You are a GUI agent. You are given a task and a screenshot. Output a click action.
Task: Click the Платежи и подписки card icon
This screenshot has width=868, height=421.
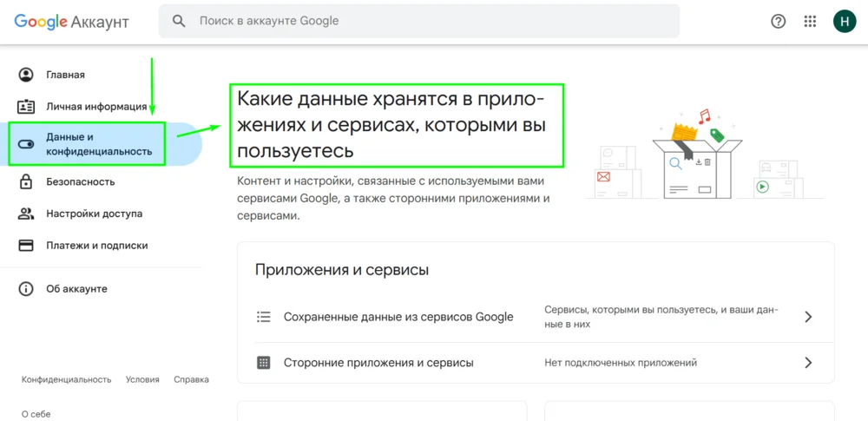26,246
